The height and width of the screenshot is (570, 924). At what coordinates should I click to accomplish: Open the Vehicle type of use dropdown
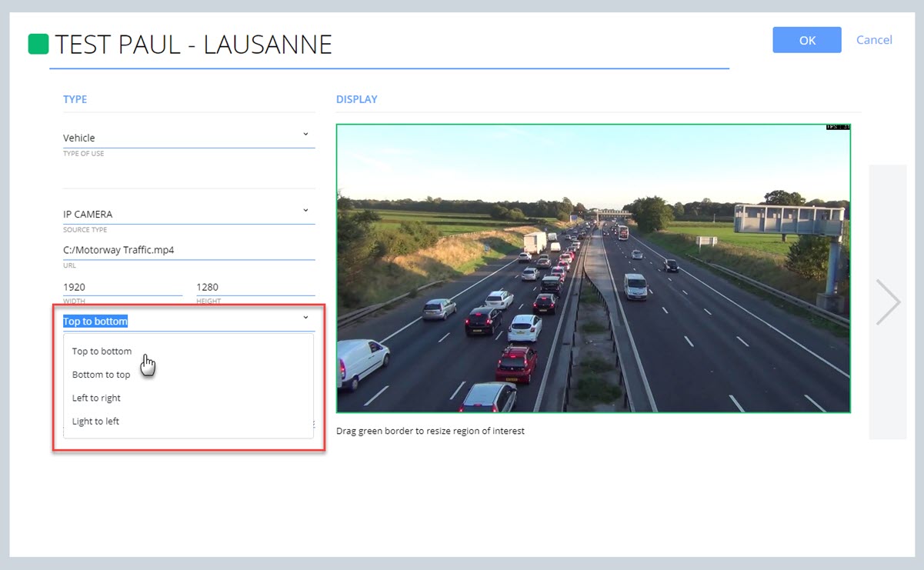click(x=189, y=138)
